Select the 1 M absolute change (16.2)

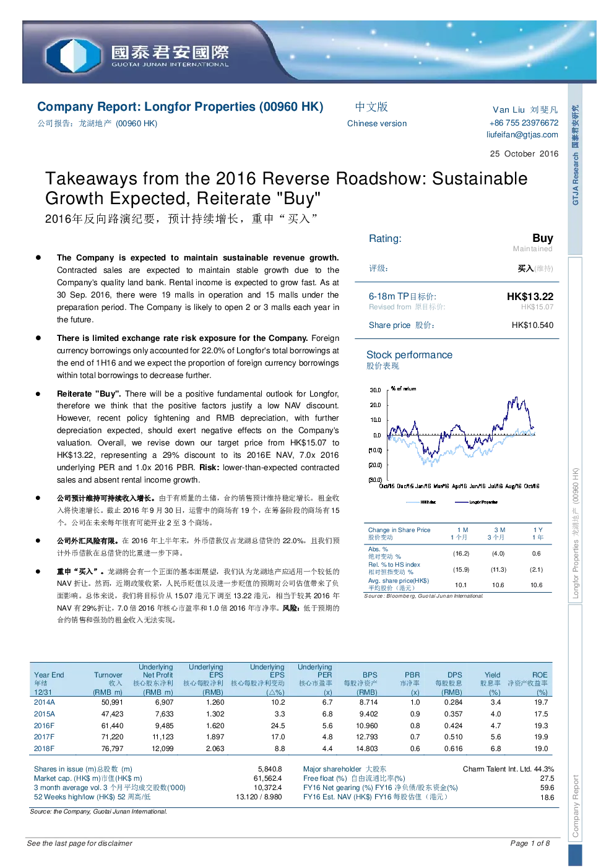point(461,554)
